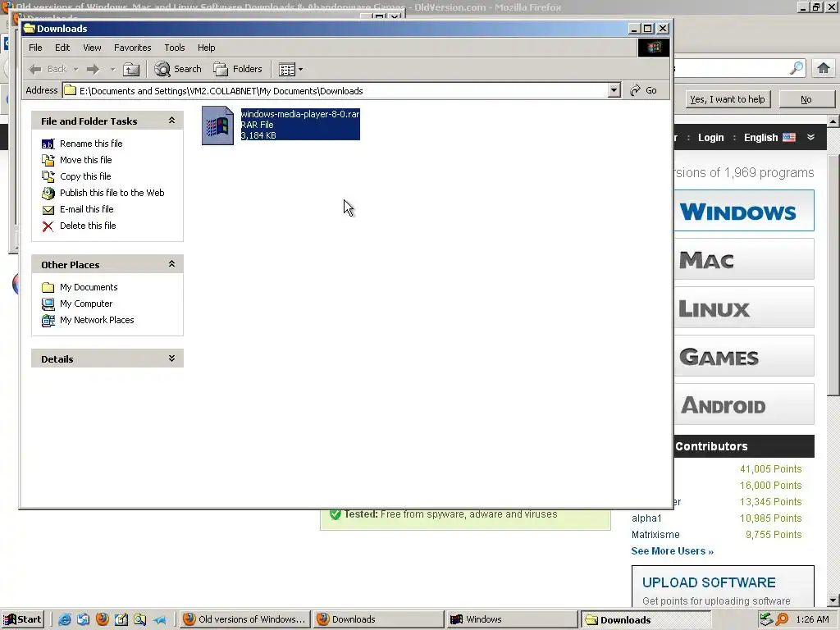Collapse the Other Places panel
This screenshot has height=630, width=840.
click(171, 264)
